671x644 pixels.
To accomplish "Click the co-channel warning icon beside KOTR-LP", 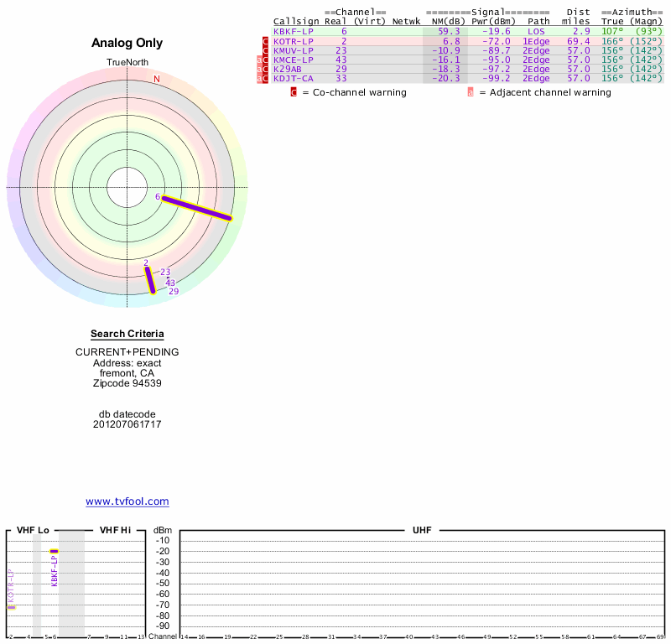I will pos(266,41).
